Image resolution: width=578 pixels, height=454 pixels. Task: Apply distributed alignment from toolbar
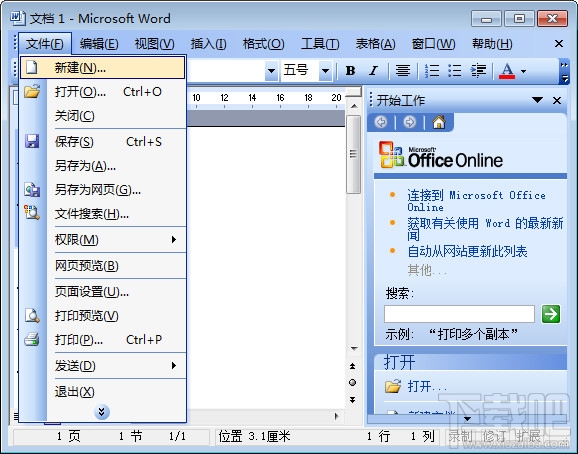coord(403,70)
